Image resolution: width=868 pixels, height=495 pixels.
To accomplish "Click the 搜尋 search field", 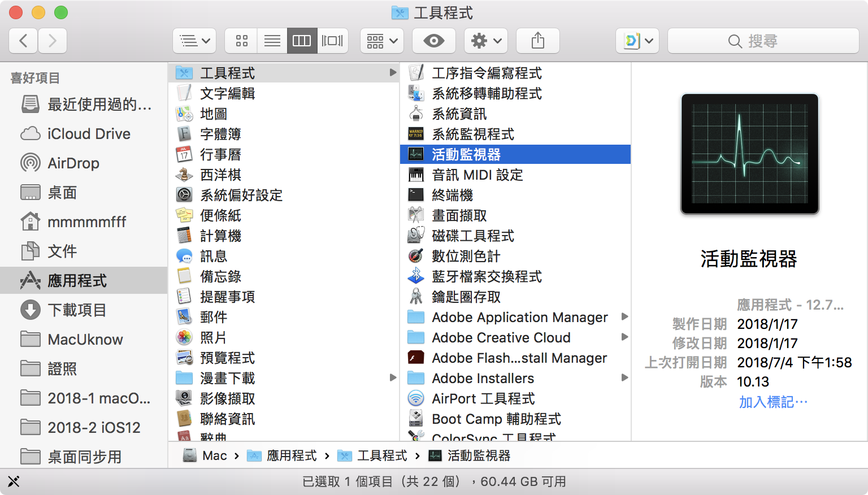I will pos(763,41).
